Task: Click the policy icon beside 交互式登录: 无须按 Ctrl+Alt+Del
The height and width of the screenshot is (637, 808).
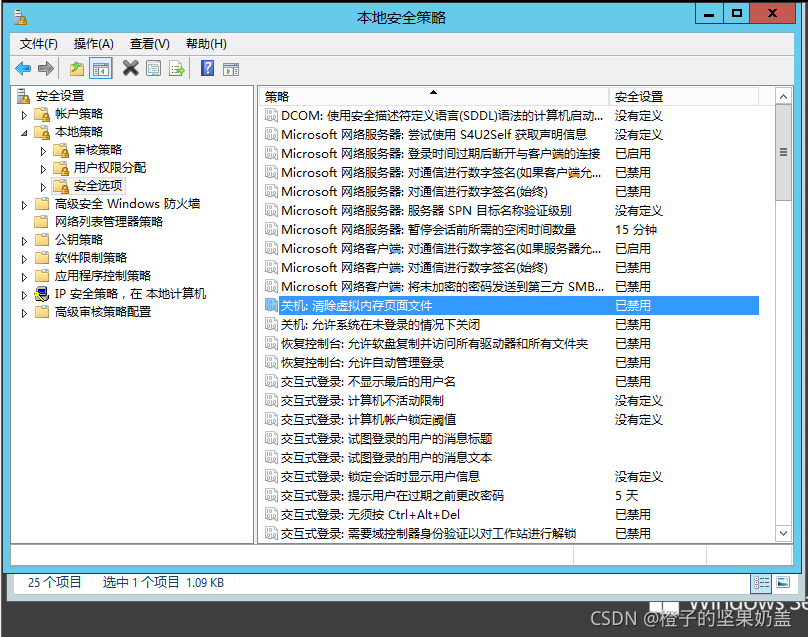Action: pos(271,514)
